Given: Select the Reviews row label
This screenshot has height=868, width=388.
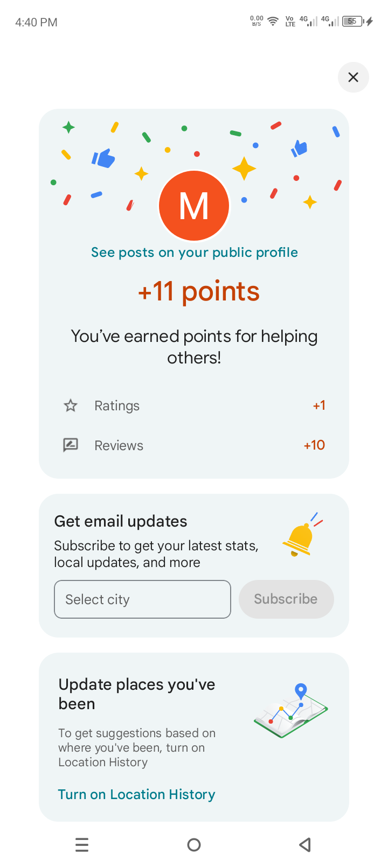Looking at the screenshot, I should (x=119, y=445).
